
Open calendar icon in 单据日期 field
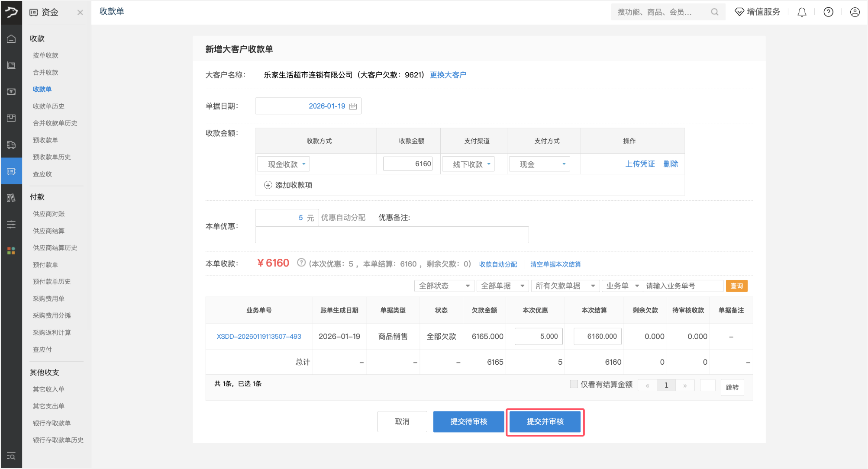point(353,106)
